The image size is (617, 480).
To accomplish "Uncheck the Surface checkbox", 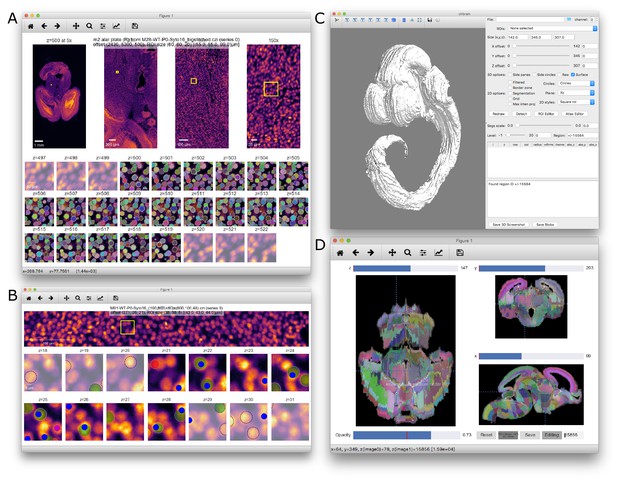I will pos(573,75).
